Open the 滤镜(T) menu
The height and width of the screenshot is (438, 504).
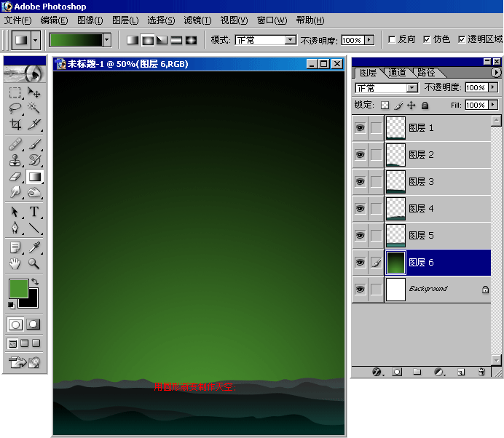point(197,20)
